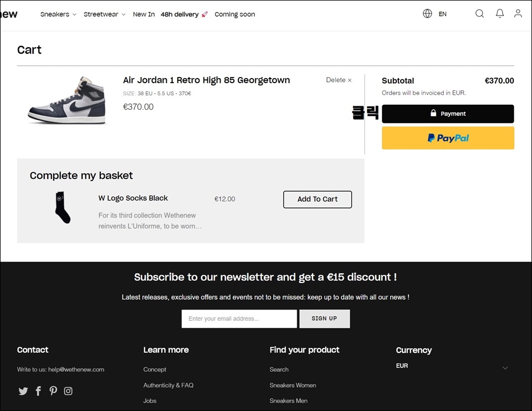Click the 'Find your product' footer heading

[304, 350]
